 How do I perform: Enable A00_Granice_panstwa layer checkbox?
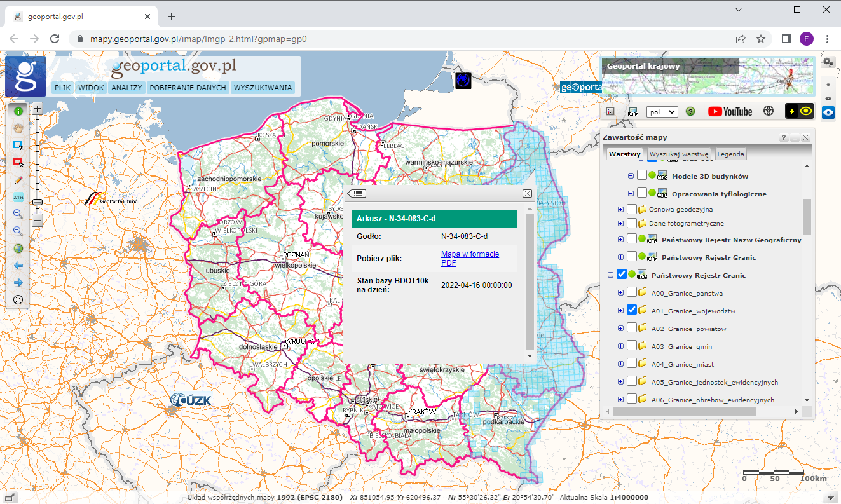(632, 293)
